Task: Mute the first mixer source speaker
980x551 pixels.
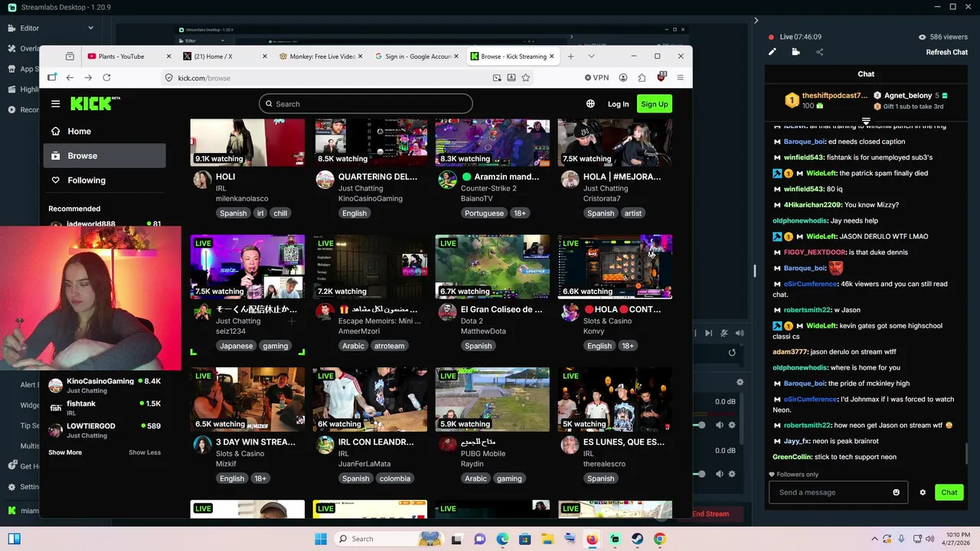Action: click(720, 425)
